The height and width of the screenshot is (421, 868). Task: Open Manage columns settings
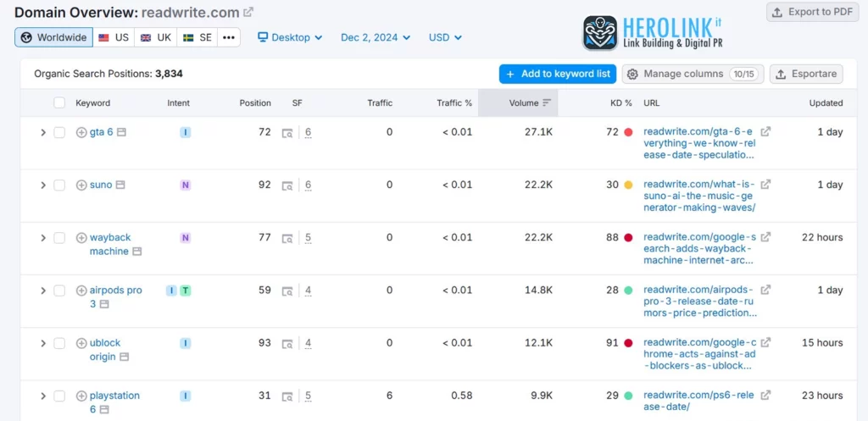(693, 74)
